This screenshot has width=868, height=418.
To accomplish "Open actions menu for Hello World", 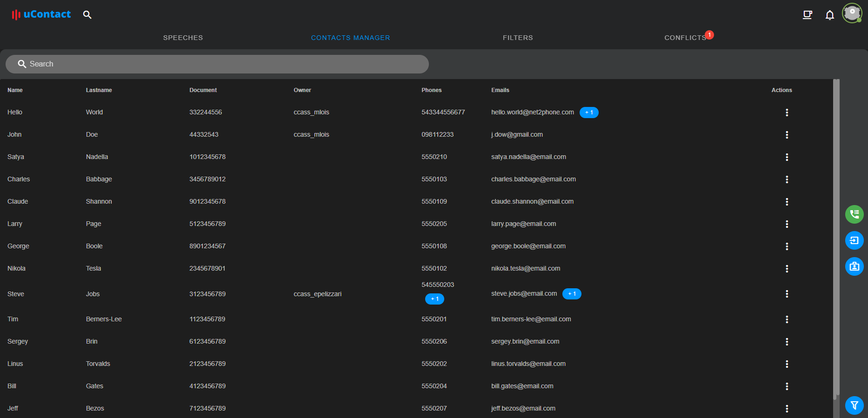I will pyautogui.click(x=787, y=113).
